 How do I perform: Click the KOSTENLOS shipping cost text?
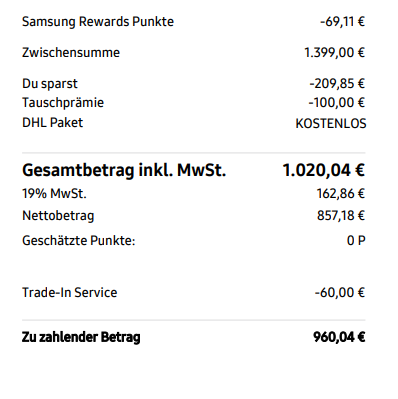(331, 124)
